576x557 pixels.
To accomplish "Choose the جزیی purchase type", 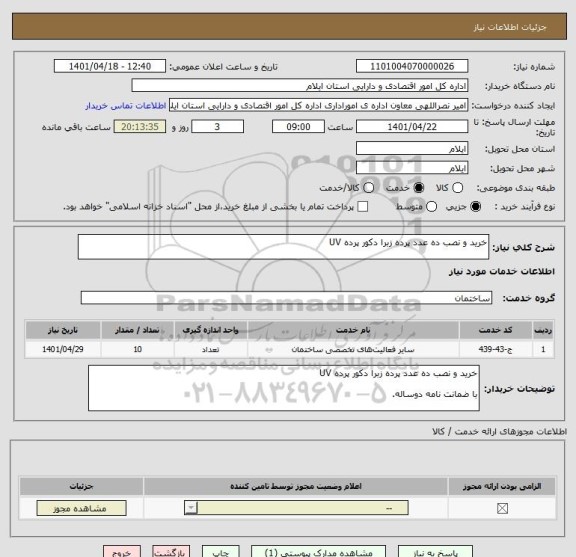I will tap(475, 206).
